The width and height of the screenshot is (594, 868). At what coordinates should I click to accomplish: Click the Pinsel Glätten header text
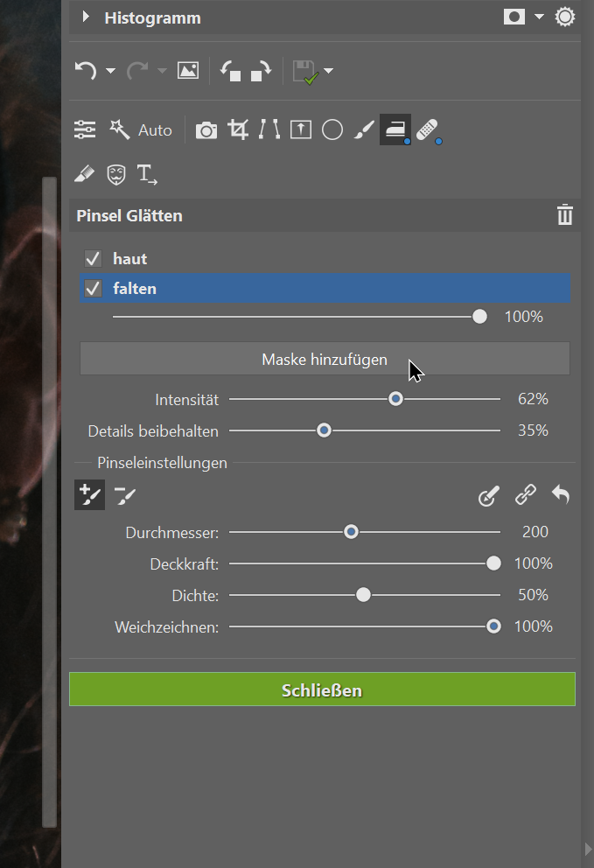[x=129, y=216]
